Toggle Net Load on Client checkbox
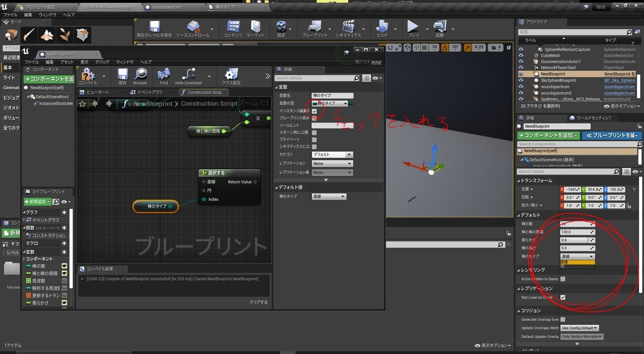 562,297
